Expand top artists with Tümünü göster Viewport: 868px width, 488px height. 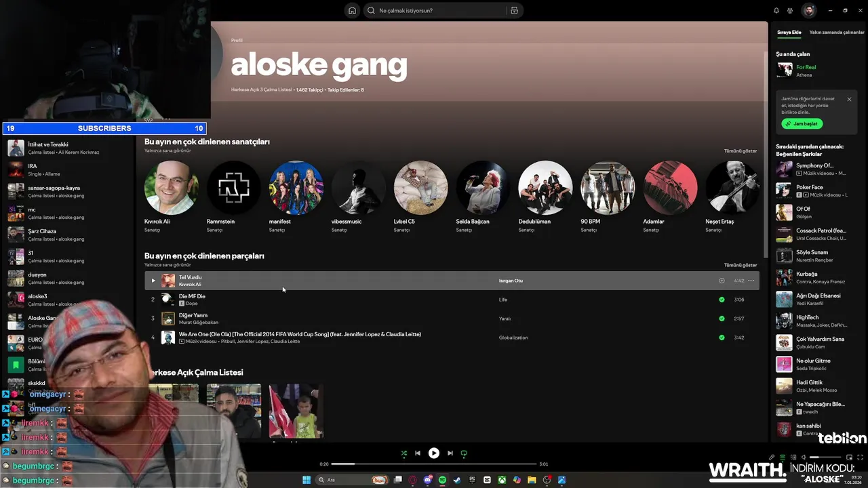pyautogui.click(x=741, y=151)
